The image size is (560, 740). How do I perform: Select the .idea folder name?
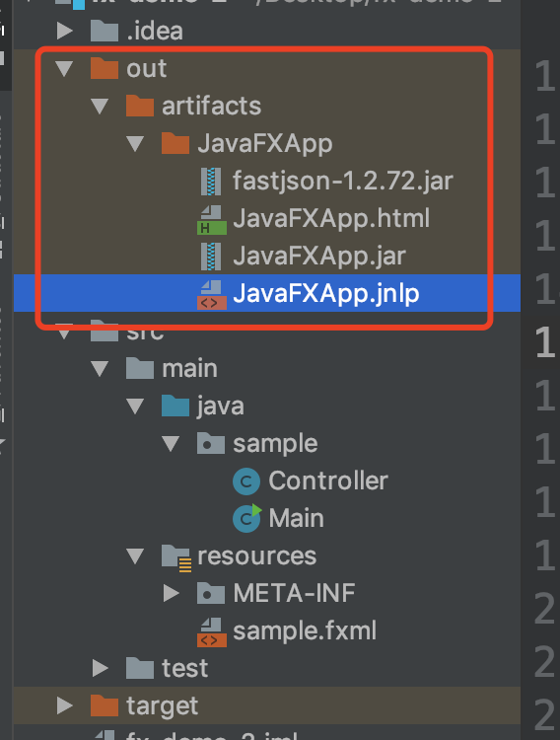[x=155, y=32]
